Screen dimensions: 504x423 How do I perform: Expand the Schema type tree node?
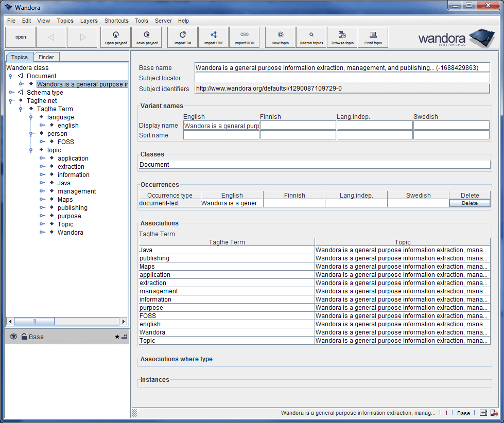pos(10,93)
